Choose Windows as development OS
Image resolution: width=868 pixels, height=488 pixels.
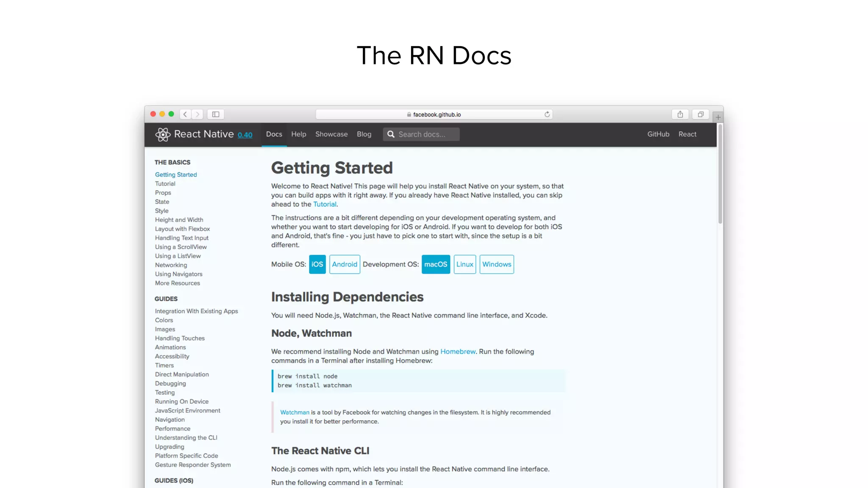[x=497, y=264]
